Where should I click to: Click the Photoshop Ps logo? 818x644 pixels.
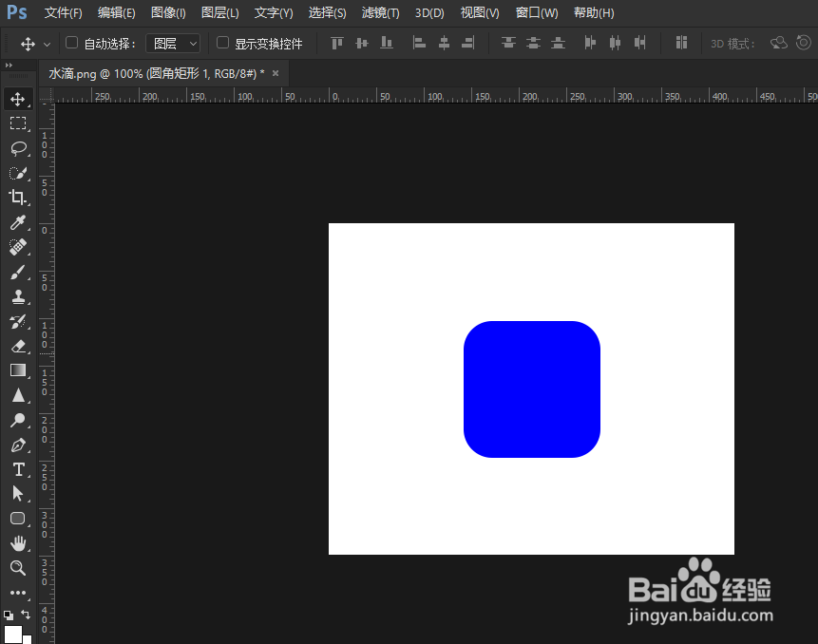[x=17, y=12]
